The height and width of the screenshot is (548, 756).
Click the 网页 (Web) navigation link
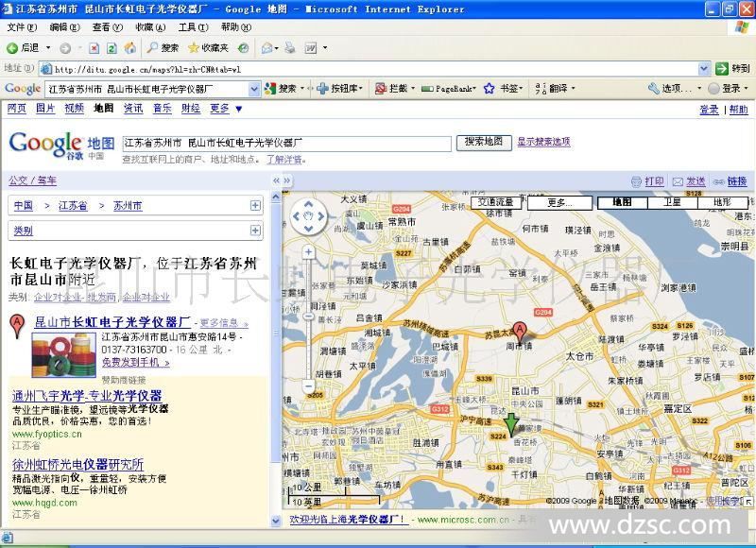(x=17, y=109)
